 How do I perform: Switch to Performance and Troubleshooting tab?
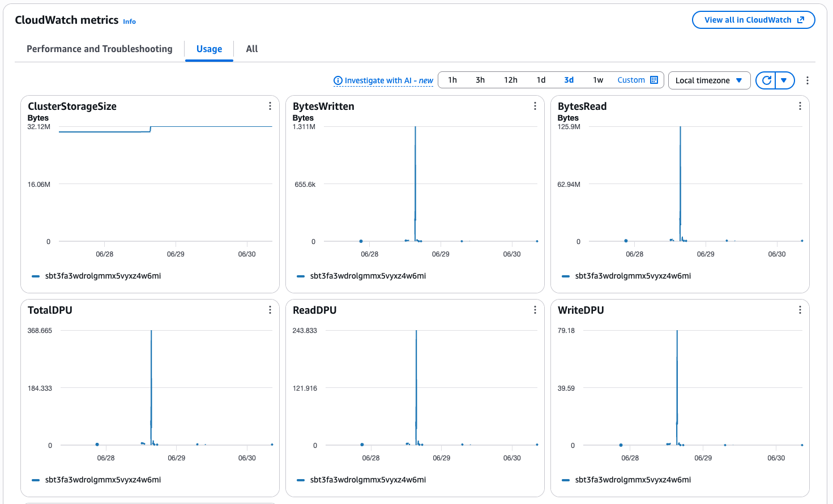coord(100,49)
